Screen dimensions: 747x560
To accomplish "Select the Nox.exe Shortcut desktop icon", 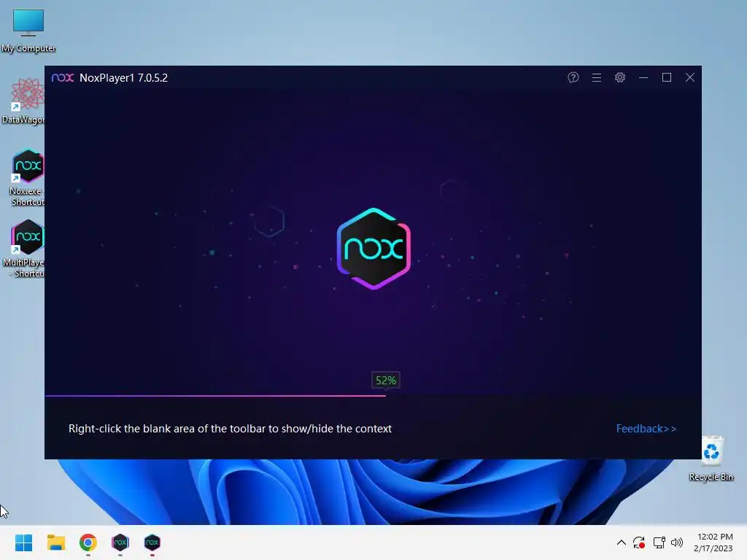I will point(27,178).
